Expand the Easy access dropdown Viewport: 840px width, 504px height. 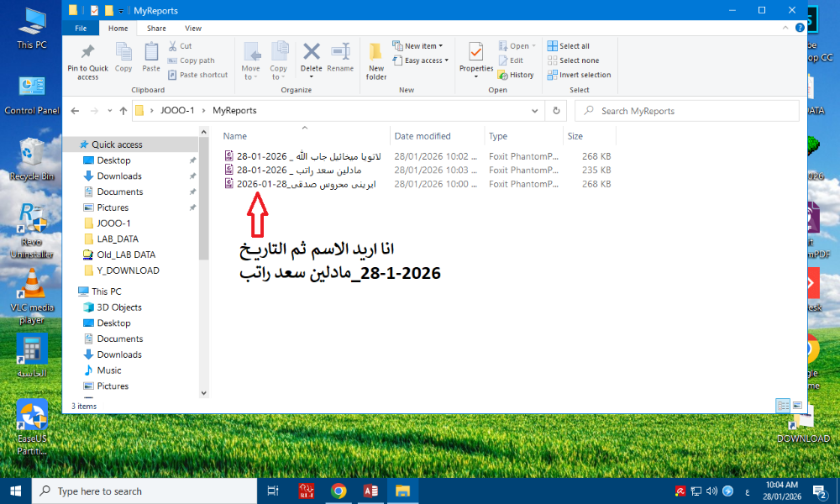[x=424, y=60]
